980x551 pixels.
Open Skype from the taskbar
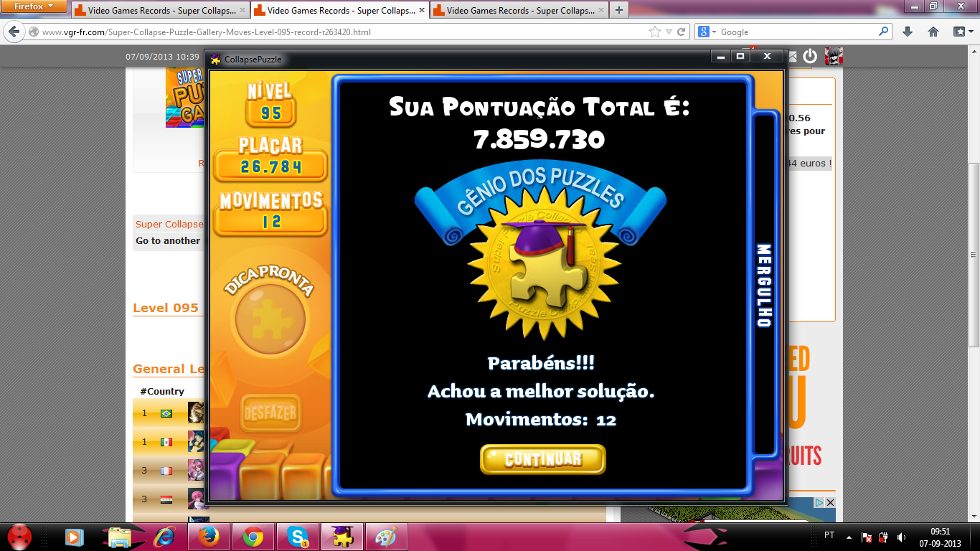click(298, 536)
